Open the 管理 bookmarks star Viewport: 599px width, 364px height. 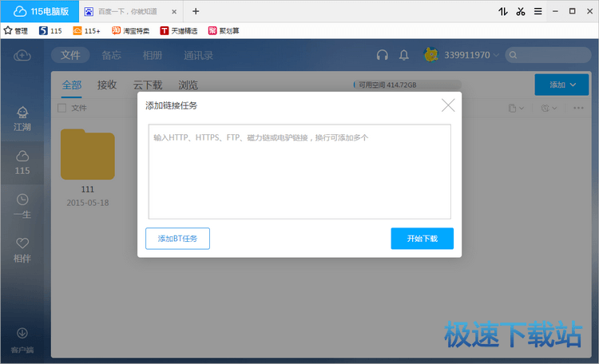coord(16,30)
